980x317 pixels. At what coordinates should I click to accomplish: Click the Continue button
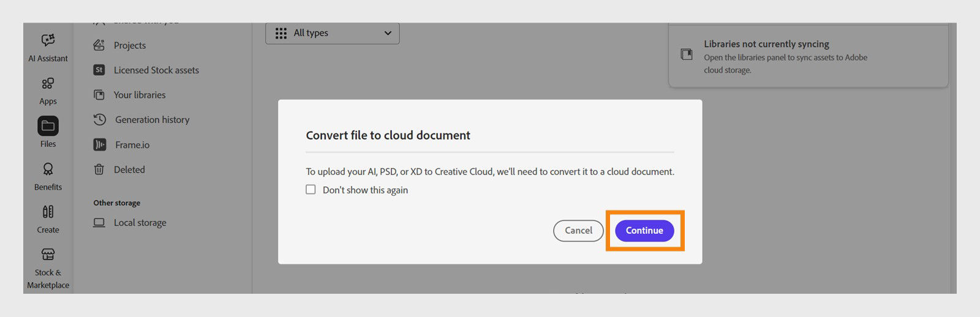(644, 231)
